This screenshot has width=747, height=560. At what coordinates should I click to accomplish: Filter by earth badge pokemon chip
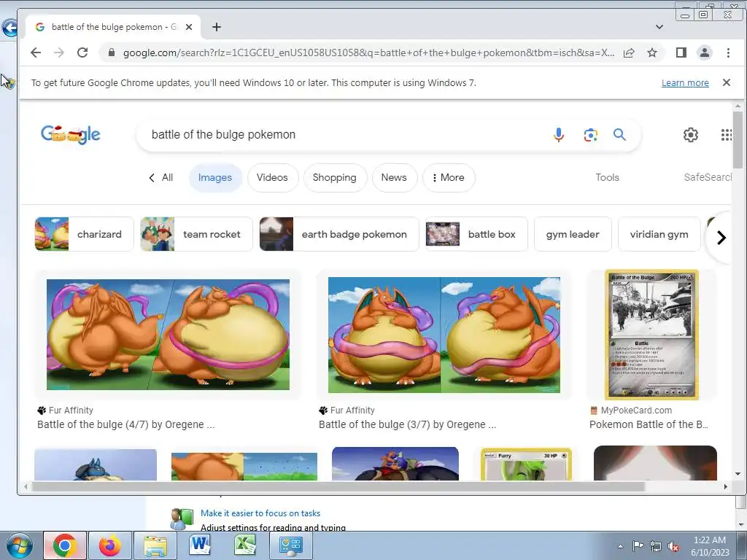(x=339, y=234)
